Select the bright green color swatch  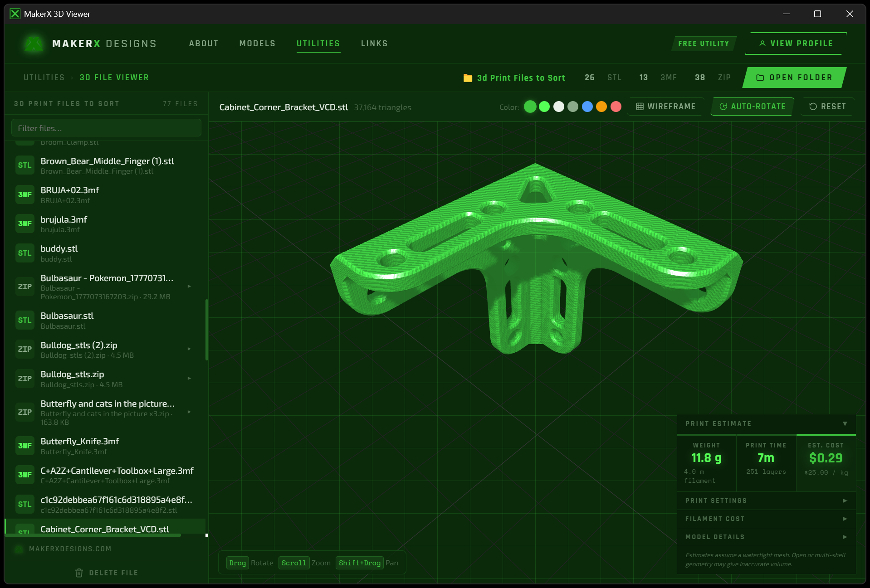tap(544, 107)
